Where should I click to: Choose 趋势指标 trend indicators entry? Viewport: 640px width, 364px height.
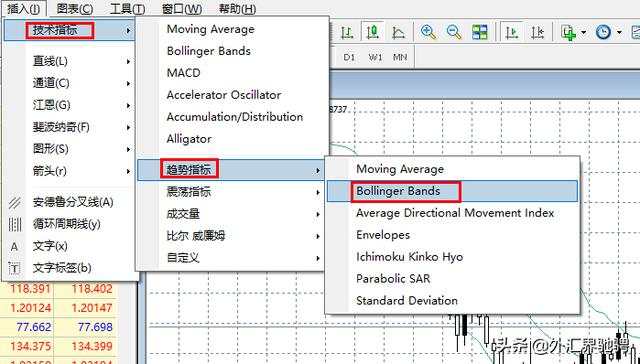click(231, 170)
